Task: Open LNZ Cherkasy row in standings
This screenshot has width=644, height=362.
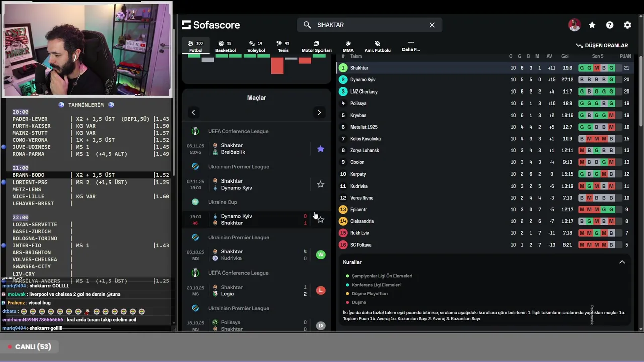Action: pos(486,92)
